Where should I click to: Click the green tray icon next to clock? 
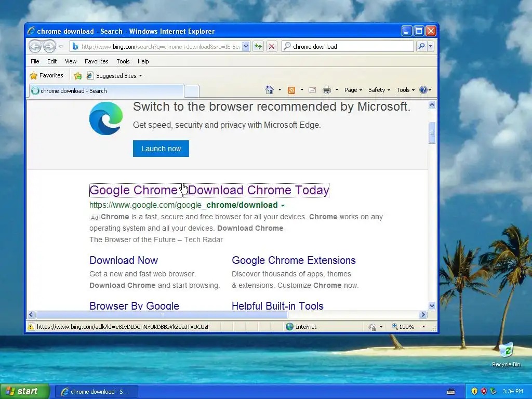[494, 391]
